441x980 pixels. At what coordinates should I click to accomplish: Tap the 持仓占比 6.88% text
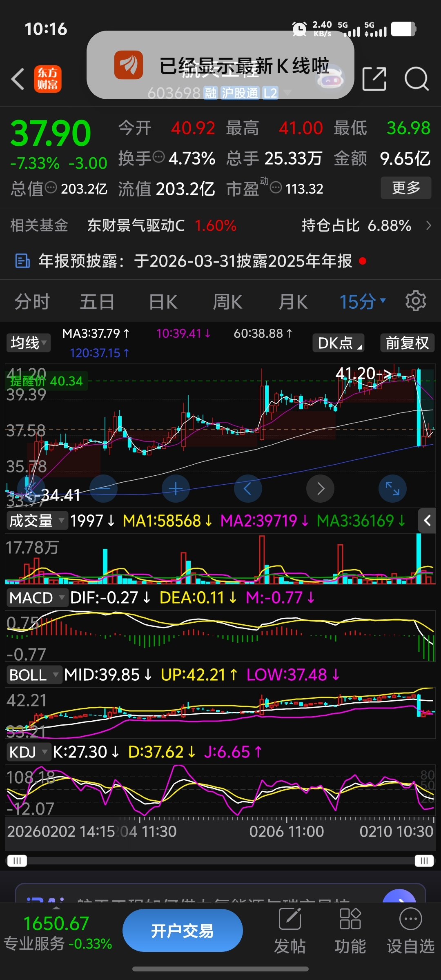tap(356, 225)
